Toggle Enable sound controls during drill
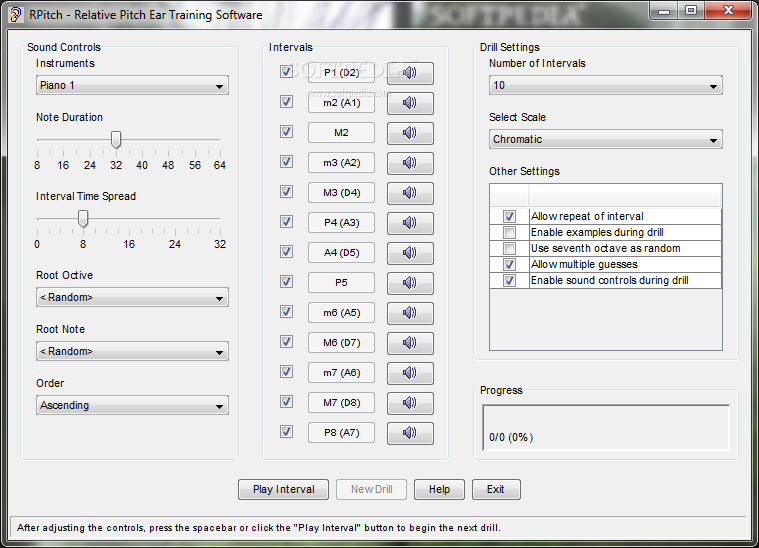The image size is (759, 548). 509,280
